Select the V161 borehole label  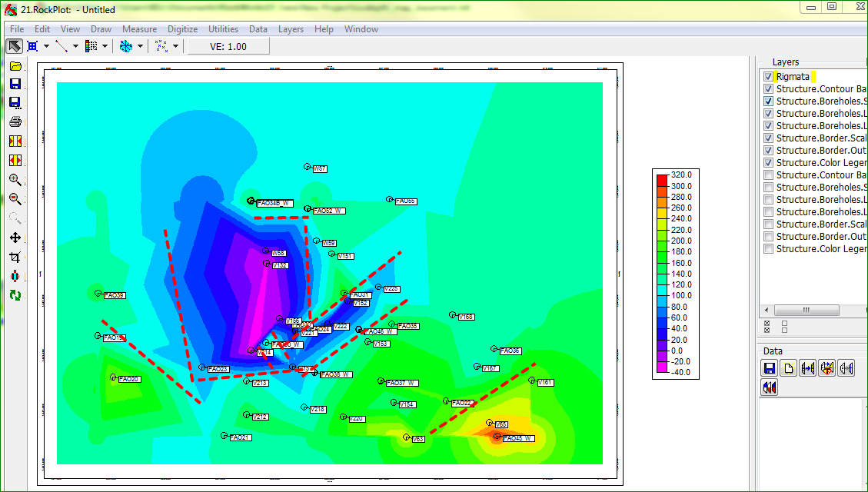(x=545, y=382)
